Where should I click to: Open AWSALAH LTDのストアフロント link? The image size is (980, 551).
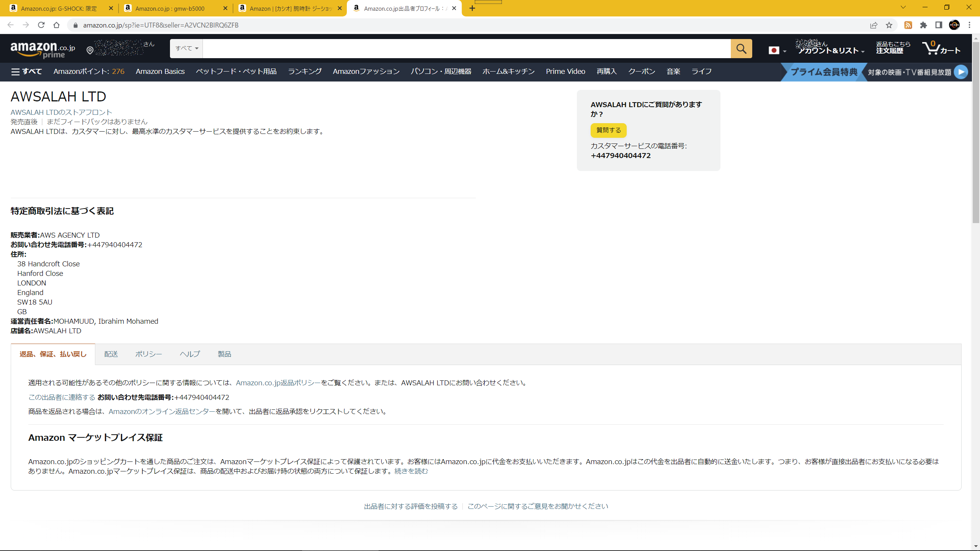(x=61, y=112)
